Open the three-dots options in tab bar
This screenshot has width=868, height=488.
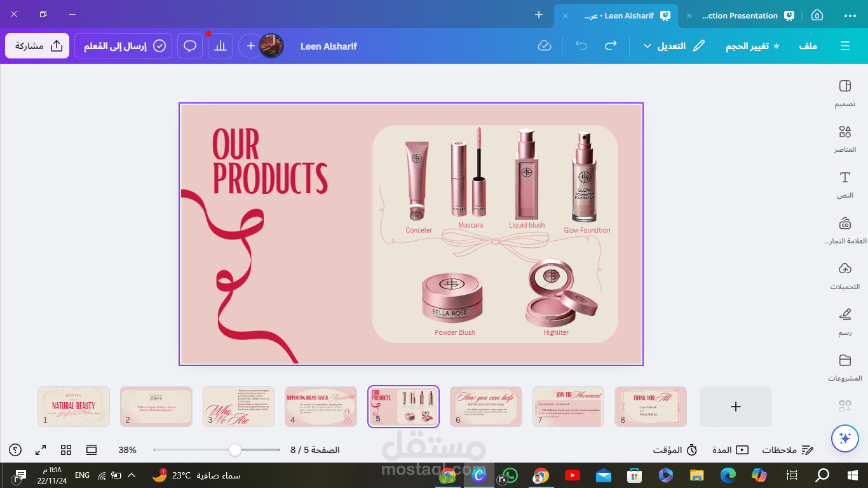coord(850,15)
